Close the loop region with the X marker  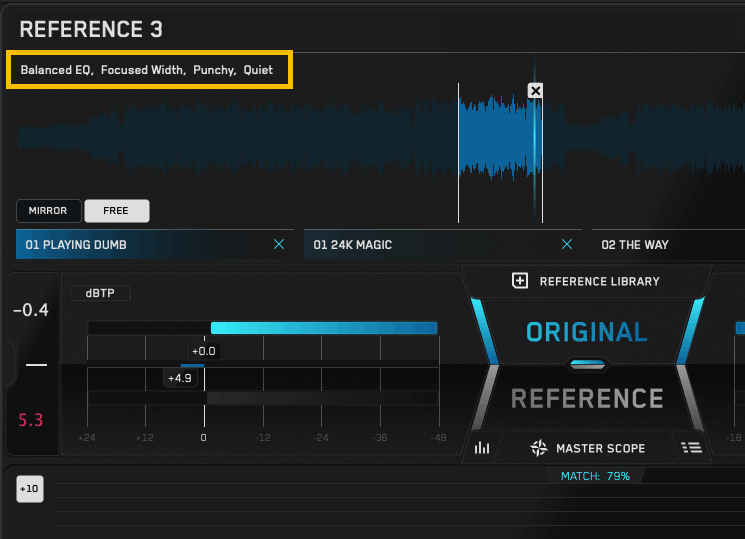pos(535,90)
